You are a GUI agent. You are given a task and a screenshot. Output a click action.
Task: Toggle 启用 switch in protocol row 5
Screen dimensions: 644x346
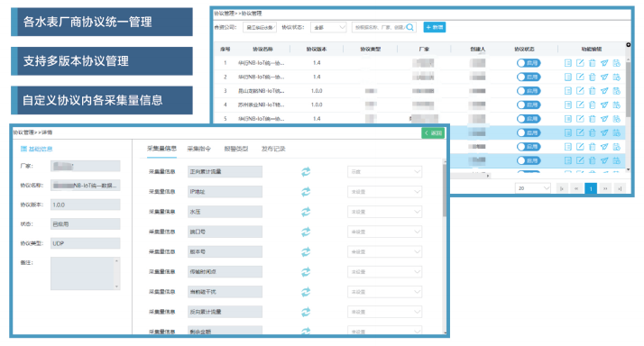529,119
